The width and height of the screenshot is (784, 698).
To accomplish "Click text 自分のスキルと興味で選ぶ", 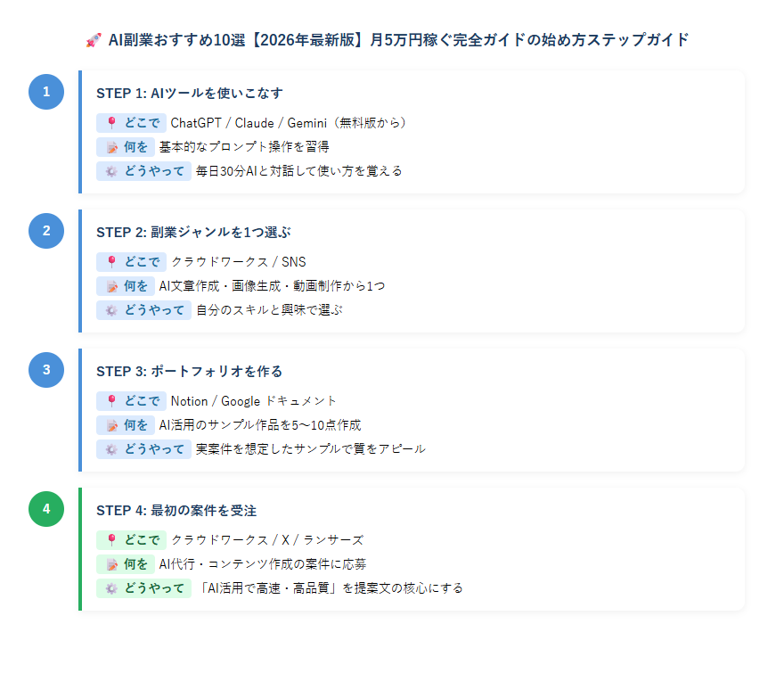I will click(269, 309).
